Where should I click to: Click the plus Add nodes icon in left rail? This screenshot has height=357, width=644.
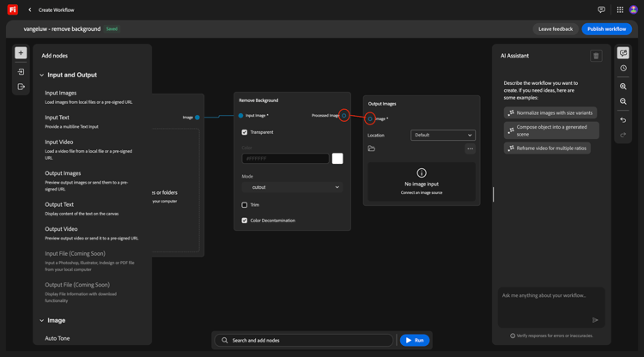pos(21,53)
